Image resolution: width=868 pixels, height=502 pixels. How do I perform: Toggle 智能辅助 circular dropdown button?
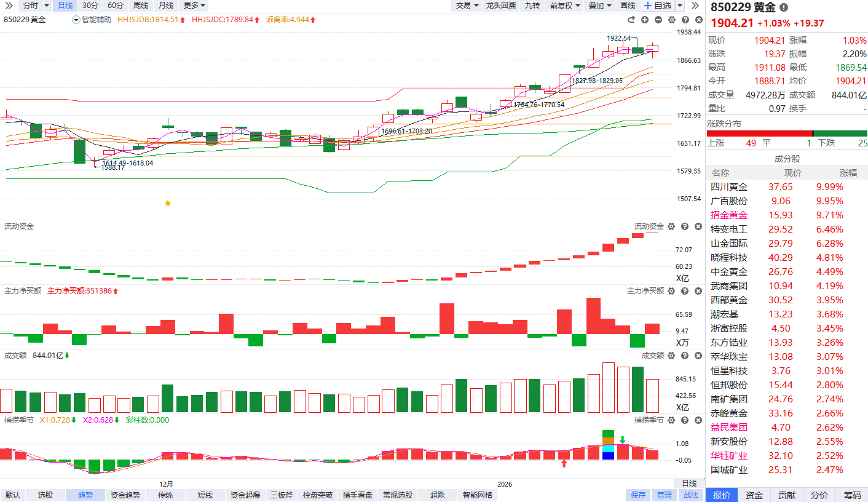[76, 20]
